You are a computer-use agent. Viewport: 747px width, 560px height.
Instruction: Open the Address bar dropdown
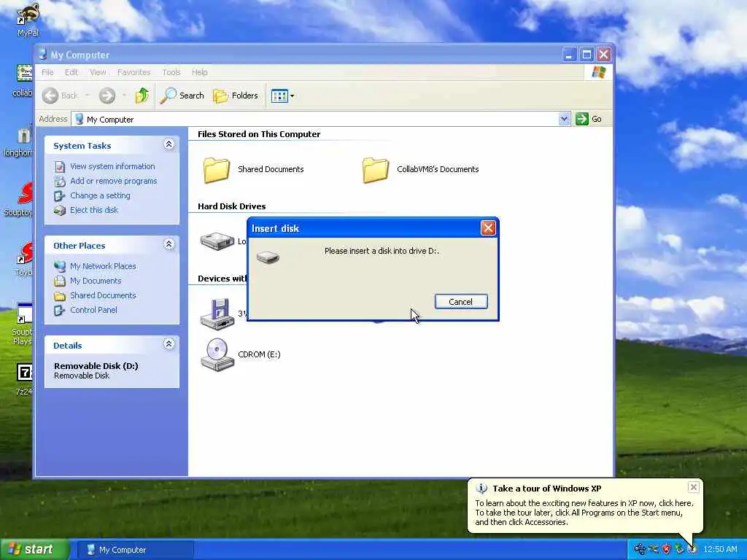pos(564,119)
